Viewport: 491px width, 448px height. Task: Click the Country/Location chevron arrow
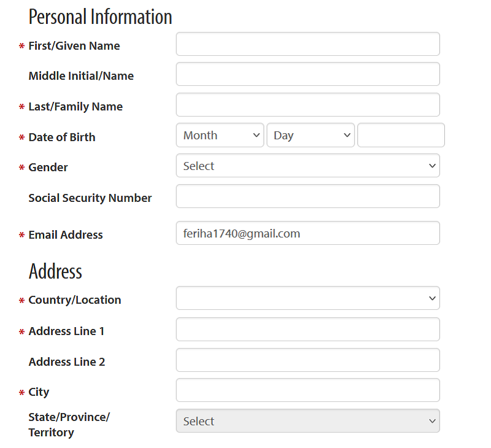pyautogui.click(x=432, y=298)
